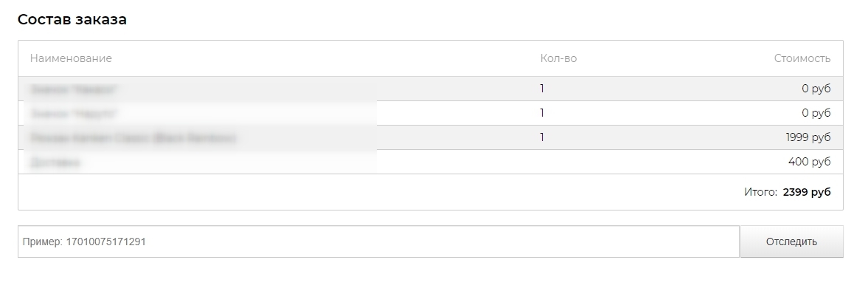Screen dimensions: 868x291
Task: Click the quantity in the 1999 руб row
Action: click(x=542, y=137)
